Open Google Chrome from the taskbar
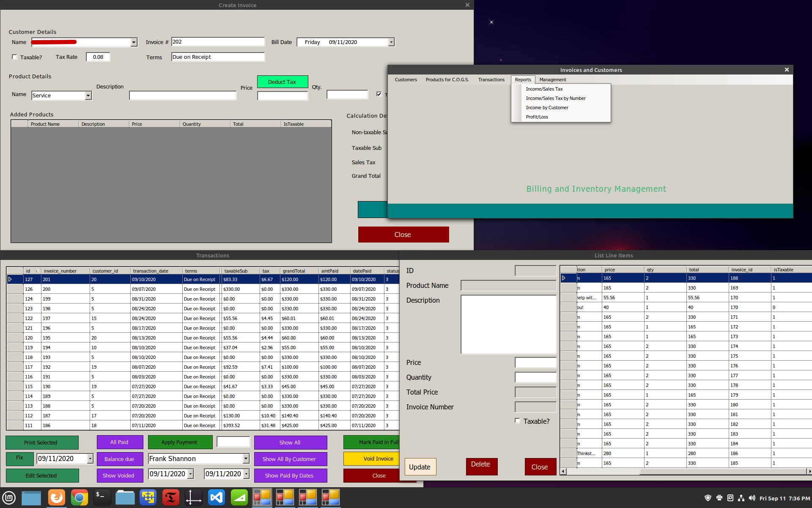 tap(79, 497)
